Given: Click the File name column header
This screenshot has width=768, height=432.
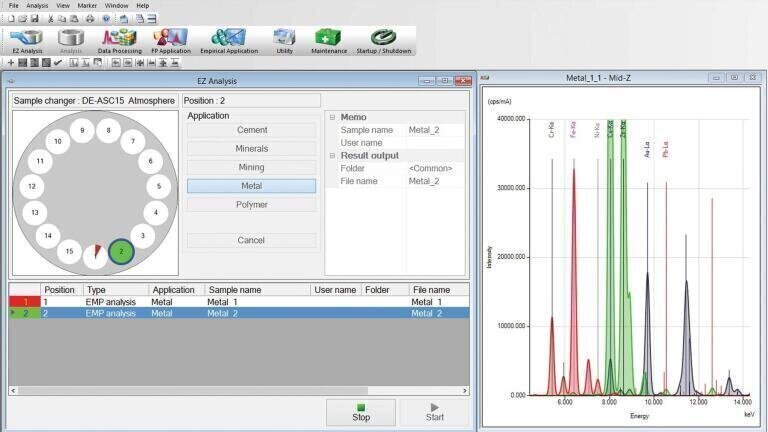Looking at the screenshot, I should point(439,290).
